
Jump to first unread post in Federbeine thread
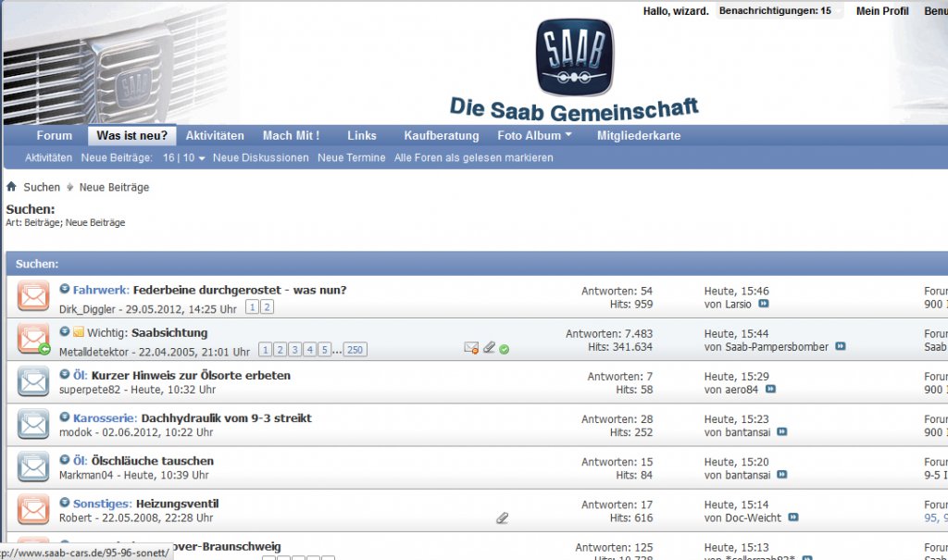[x=65, y=289]
